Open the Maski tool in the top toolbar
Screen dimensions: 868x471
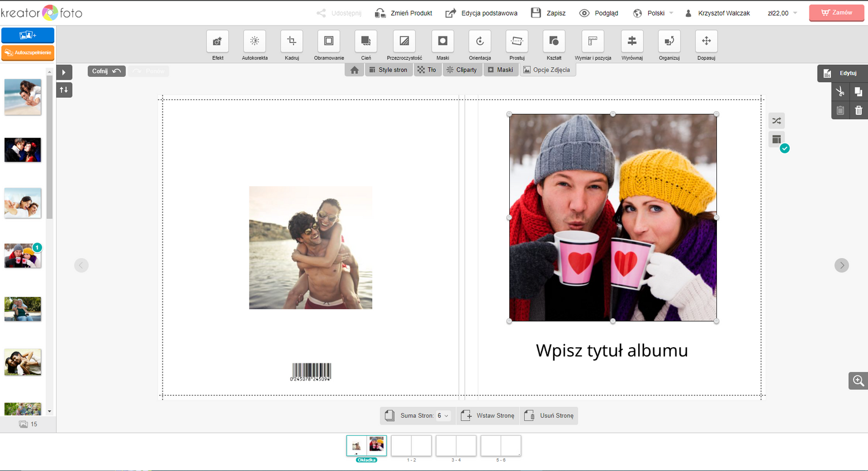[x=443, y=41]
